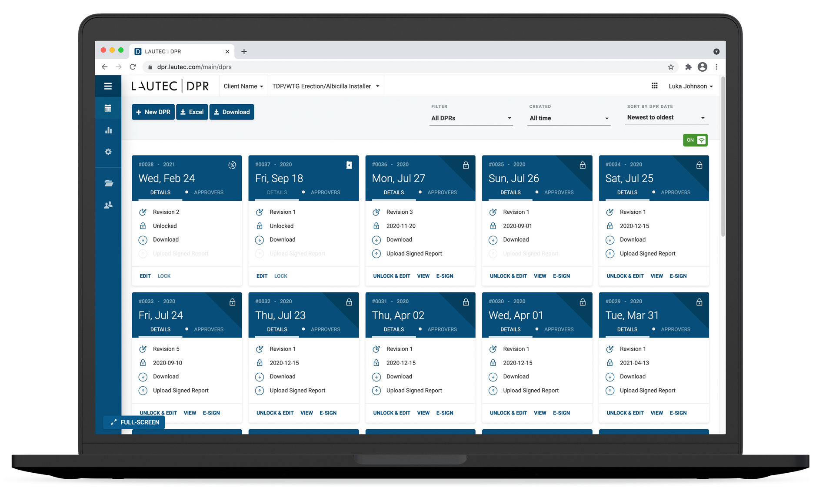Go back in browser history
This screenshot has width=826, height=504.
(x=104, y=67)
